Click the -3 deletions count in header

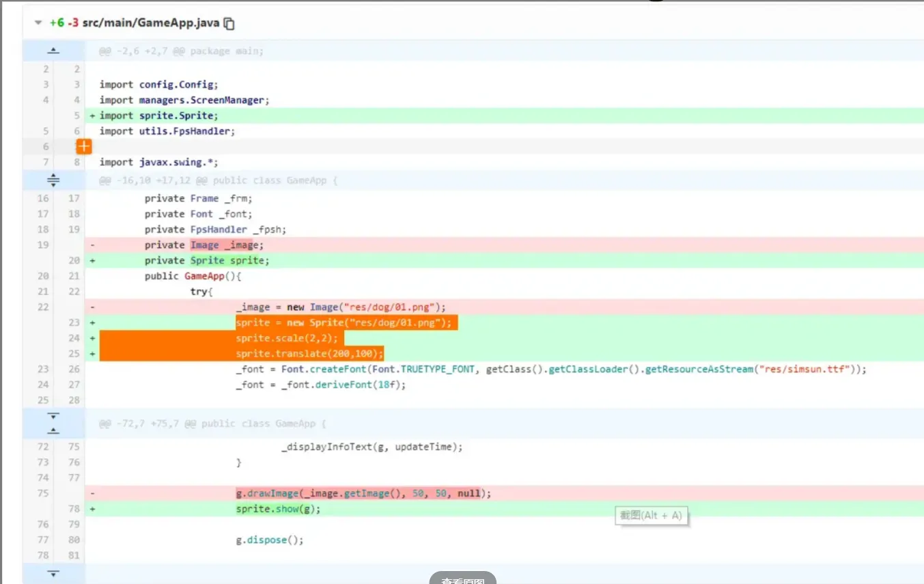tap(73, 23)
